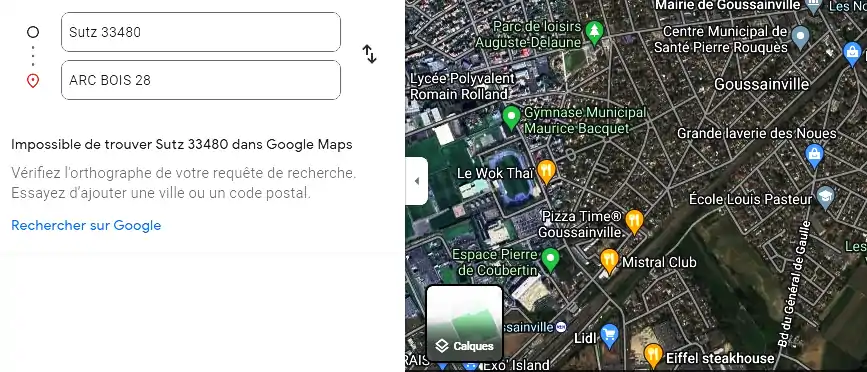This screenshot has height=372, width=867.
Task: Select Espace Pierre de Coubertin green pin
Action: point(550,260)
